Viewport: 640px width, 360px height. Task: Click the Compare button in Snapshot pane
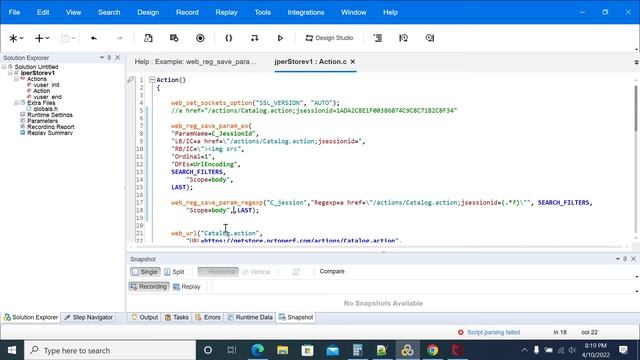click(x=332, y=271)
